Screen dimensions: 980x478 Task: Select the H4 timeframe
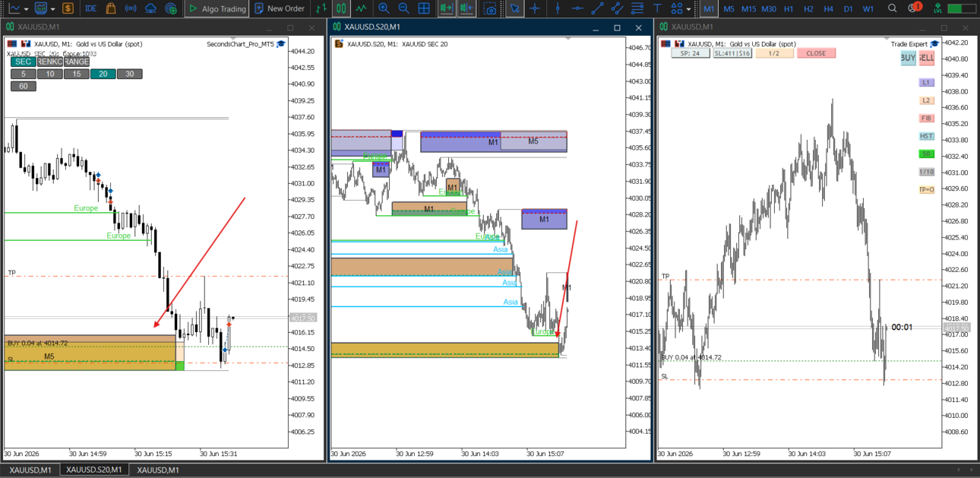[828, 8]
